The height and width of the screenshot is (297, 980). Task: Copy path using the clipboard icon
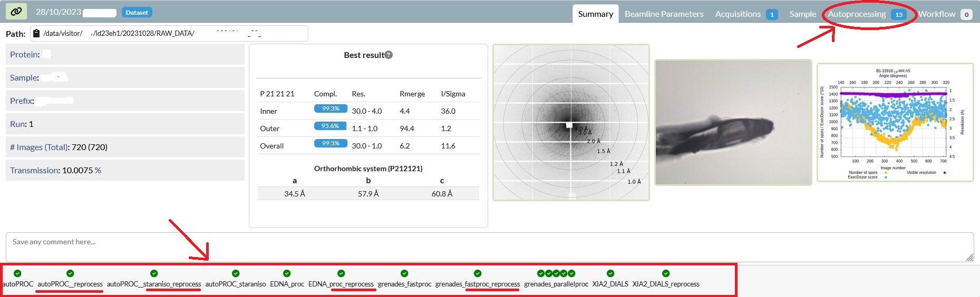pyautogui.click(x=36, y=34)
